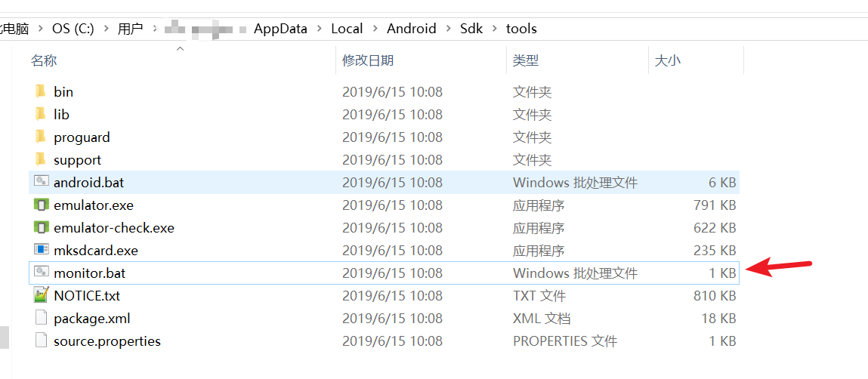Click the android.bat batch file icon
This screenshot has width=868, height=379.
[42, 181]
